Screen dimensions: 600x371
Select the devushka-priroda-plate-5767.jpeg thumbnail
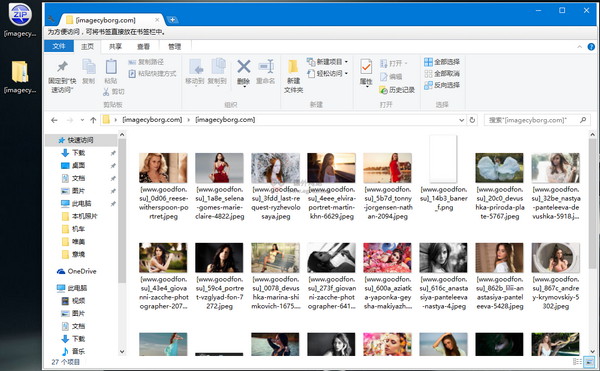[x=499, y=168]
